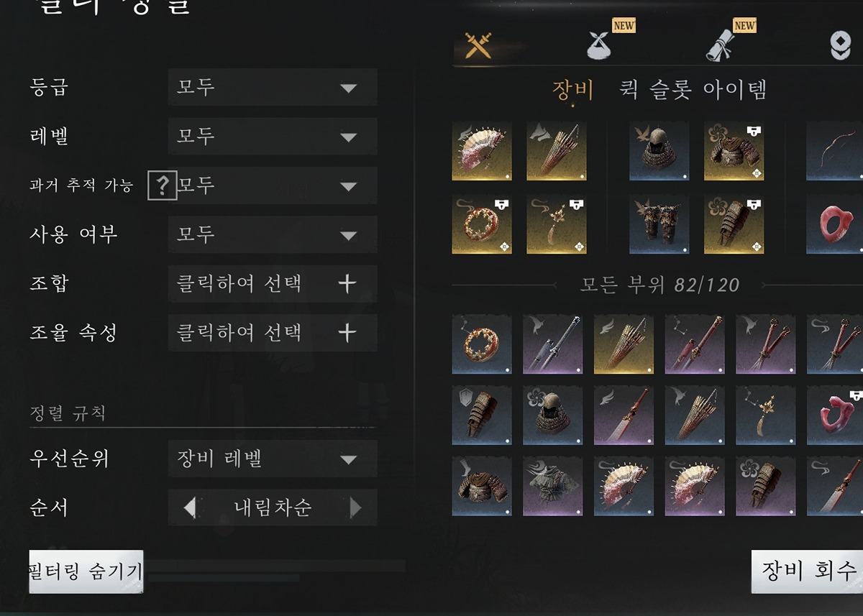
Task: Expand the 레벨 dropdown
Action: pos(273,137)
